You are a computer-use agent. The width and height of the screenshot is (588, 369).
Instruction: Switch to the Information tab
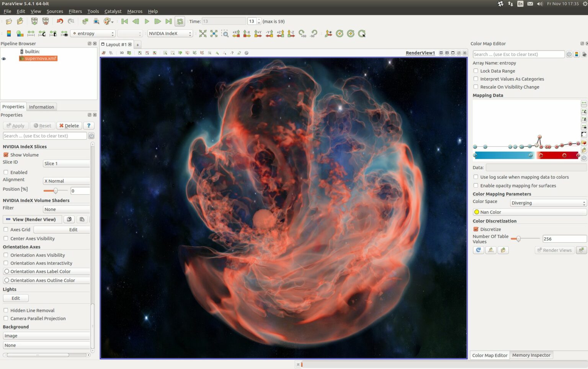click(41, 107)
